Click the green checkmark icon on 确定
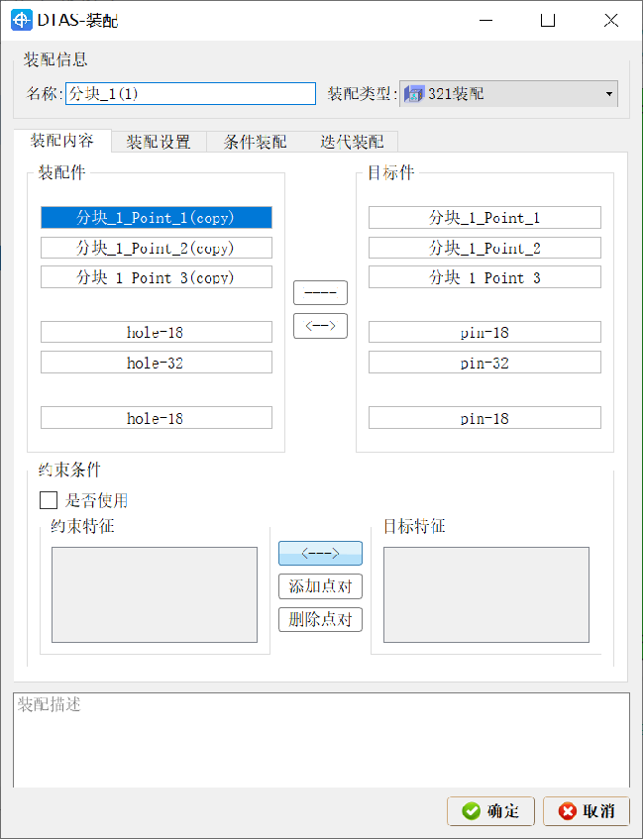Viewport: 644px width, 840px height. click(472, 810)
